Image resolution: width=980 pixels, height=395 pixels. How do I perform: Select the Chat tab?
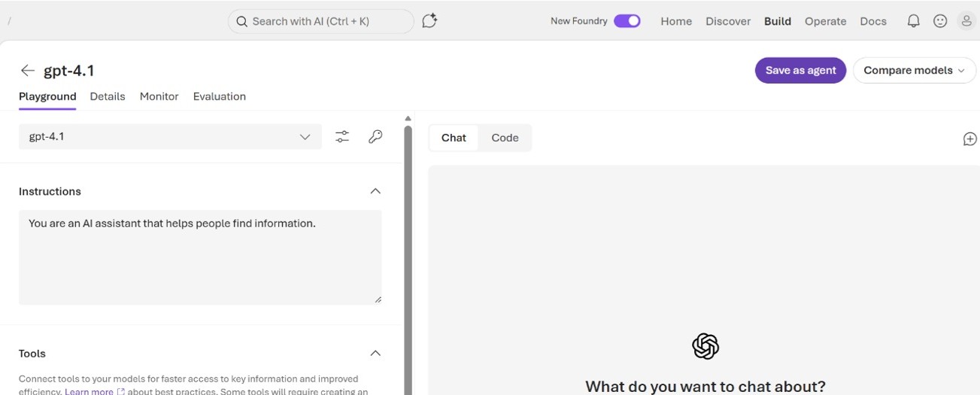pyautogui.click(x=454, y=138)
